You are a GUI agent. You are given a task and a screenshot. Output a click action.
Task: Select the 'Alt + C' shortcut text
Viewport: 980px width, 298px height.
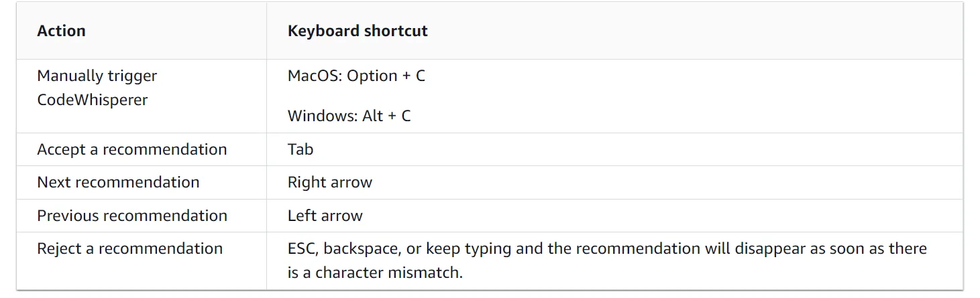pyautogui.click(x=388, y=116)
